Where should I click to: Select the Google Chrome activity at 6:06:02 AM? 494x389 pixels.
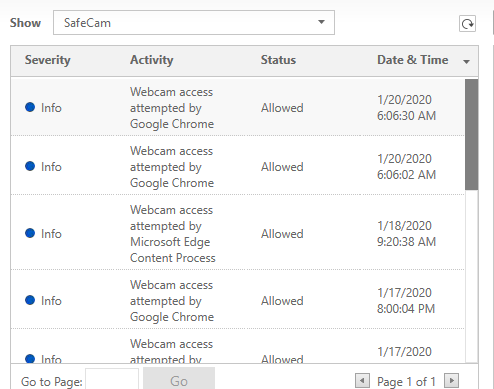tap(172, 167)
